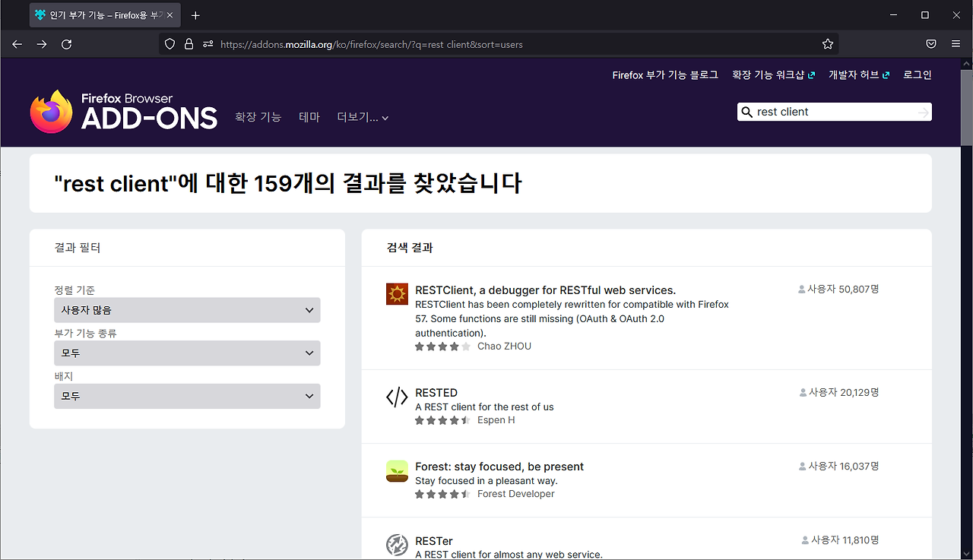
Task: Click author name Espen H
Action: 496,420
